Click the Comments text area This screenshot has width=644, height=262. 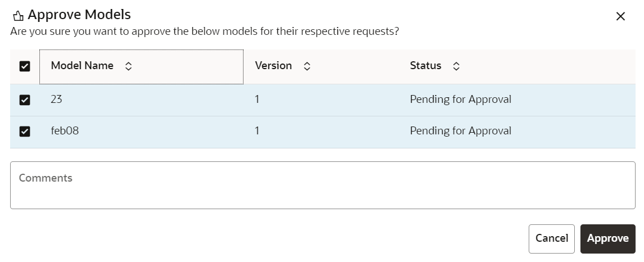coord(322,185)
